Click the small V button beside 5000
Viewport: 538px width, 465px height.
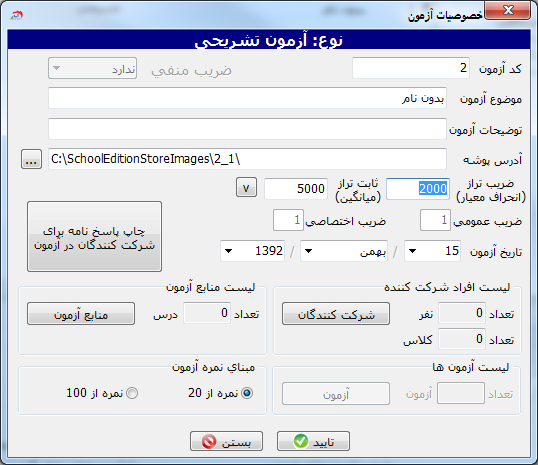point(246,188)
